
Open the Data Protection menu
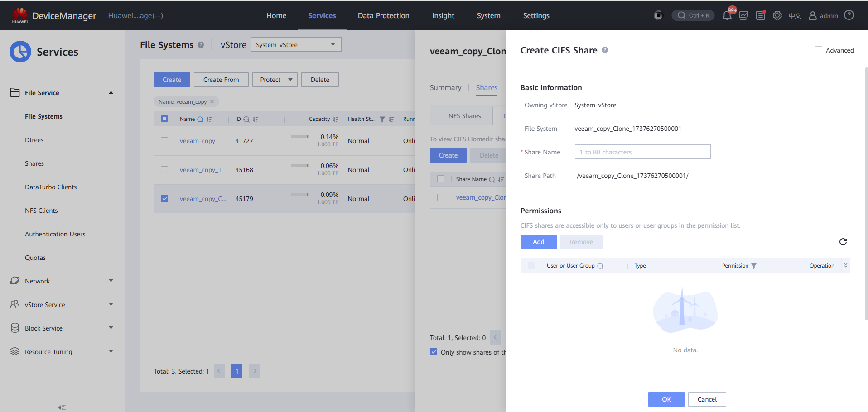point(383,15)
